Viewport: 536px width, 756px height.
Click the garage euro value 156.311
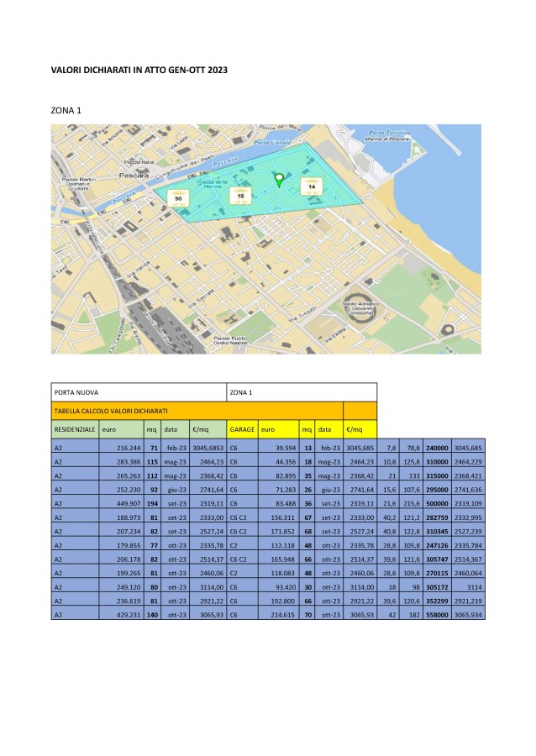pyautogui.click(x=283, y=517)
